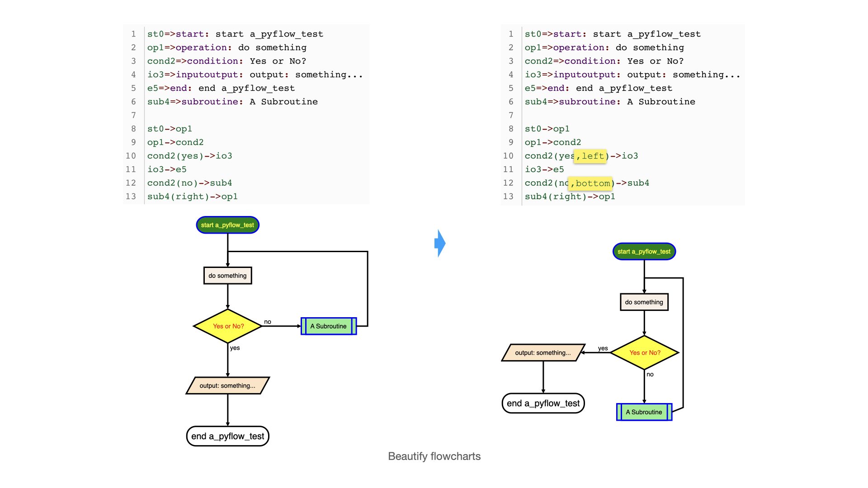The width and height of the screenshot is (868, 488).
Task: Click the highlighted ,left text in code
Action: (x=590, y=156)
